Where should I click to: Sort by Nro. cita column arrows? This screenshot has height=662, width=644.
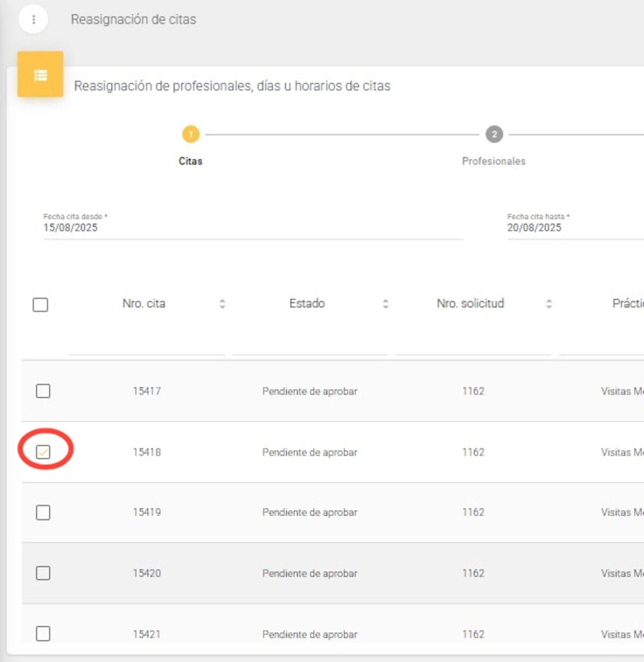point(222,304)
